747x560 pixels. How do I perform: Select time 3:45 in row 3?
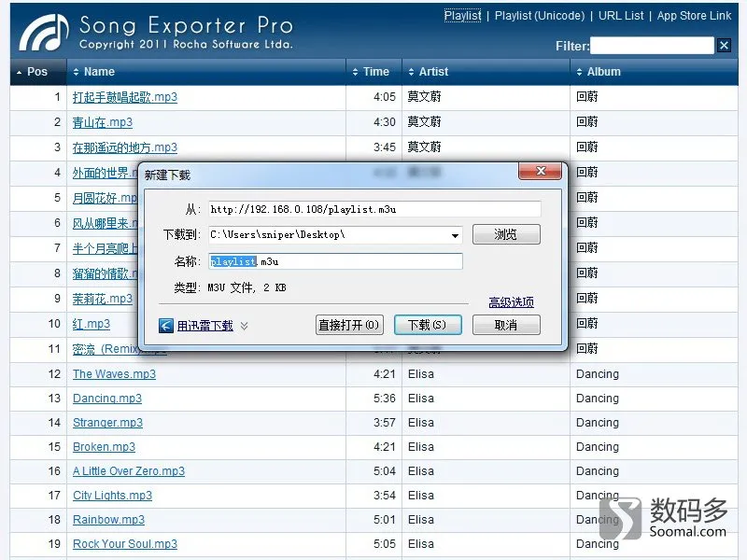click(385, 147)
